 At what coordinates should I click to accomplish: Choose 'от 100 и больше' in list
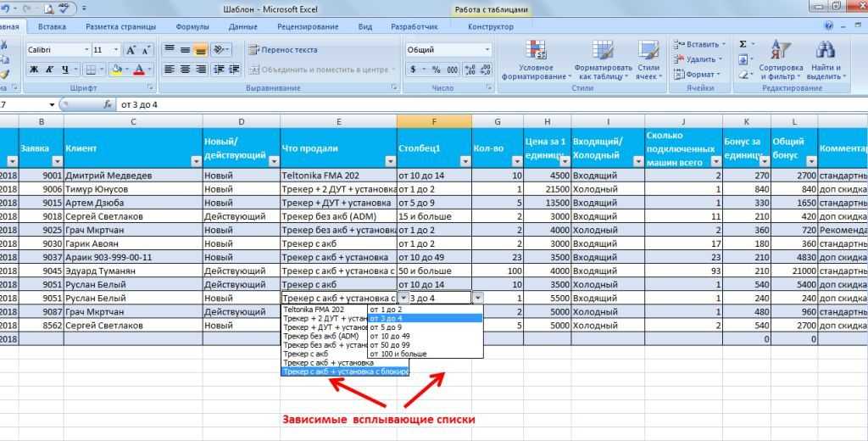pos(426,354)
